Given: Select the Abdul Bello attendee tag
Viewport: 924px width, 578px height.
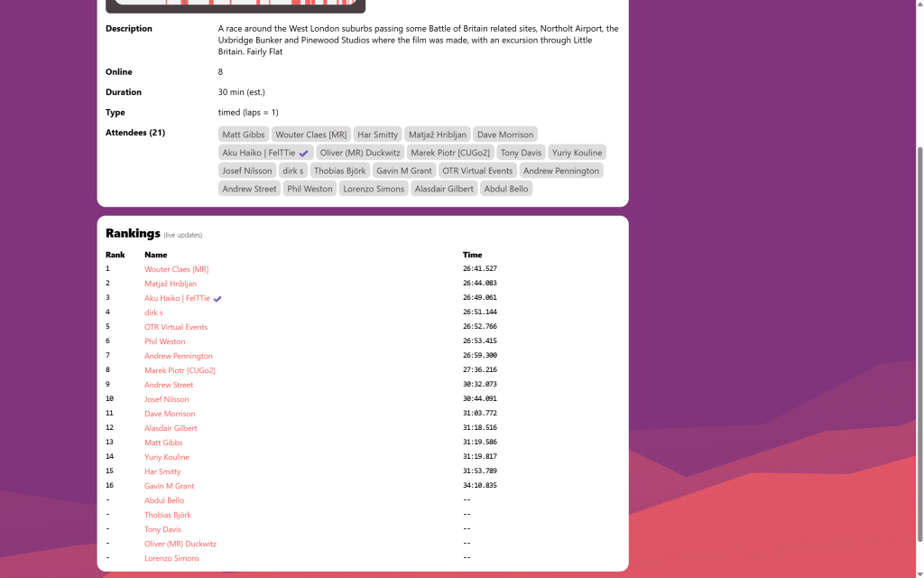Looking at the screenshot, I should (505, 189).
